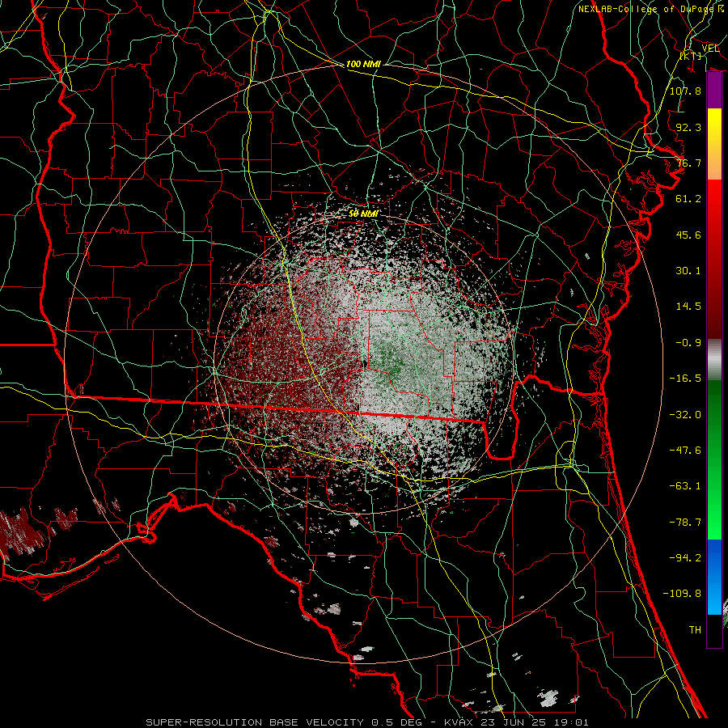The height and width of the screenshot is (728, 728).
Task: Click the 50 NMI range ring label
Action: point(363,214)
